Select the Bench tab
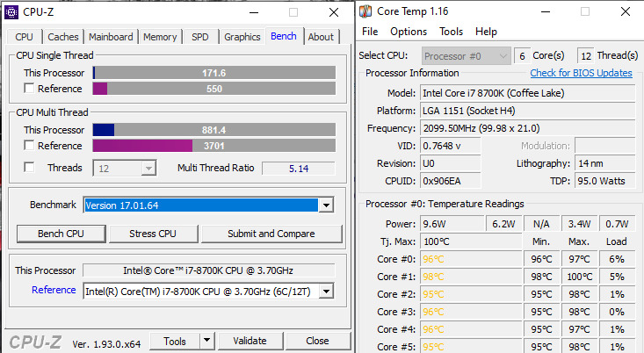The image size is (644, 353). click(x=284, y=36)
